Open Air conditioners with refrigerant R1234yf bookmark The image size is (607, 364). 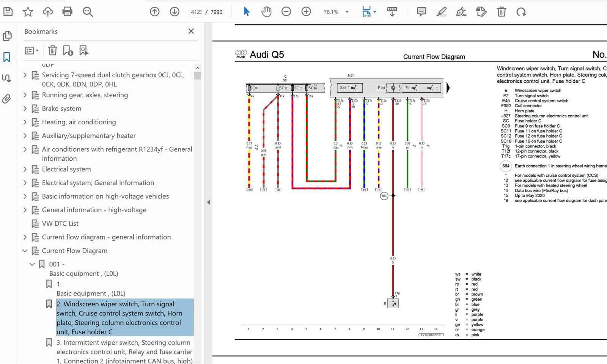pyautogui.click(x=117, y=154)
